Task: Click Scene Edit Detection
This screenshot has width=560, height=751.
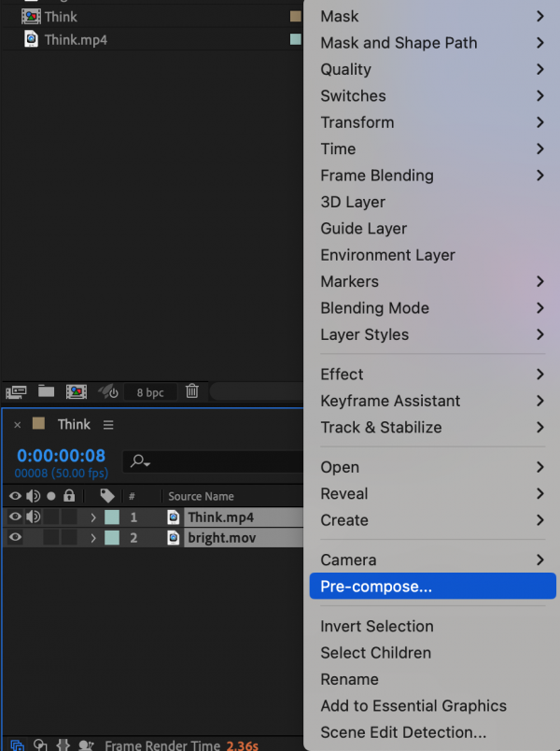Action: (401, 732)
